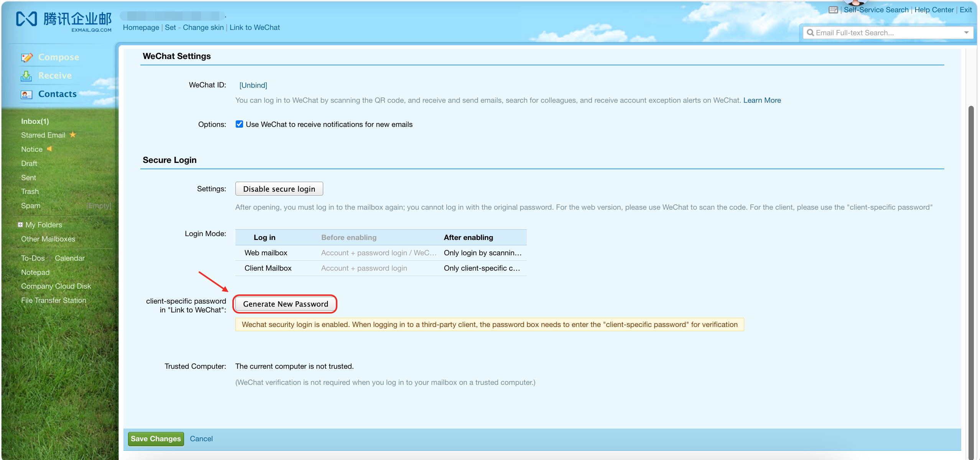Click Generate New Password button
This screenshot has width=980, height=460.
(286, 304)
